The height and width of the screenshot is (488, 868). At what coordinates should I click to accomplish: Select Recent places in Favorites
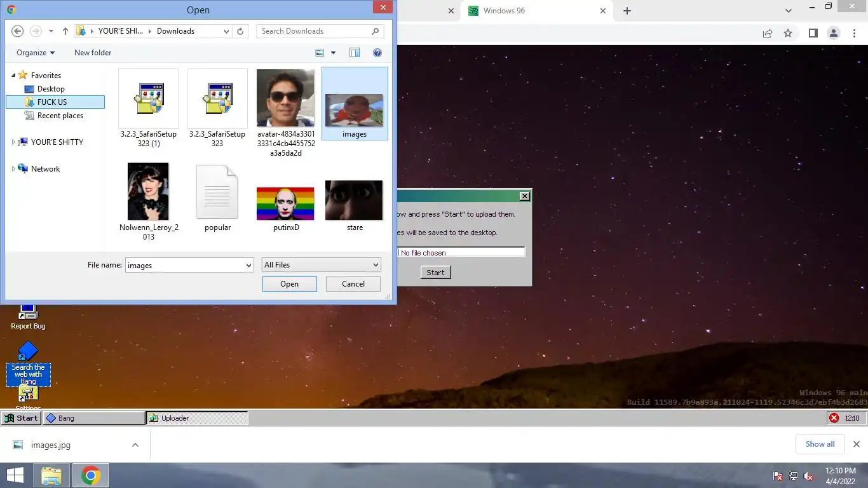(x=60, y=116)
